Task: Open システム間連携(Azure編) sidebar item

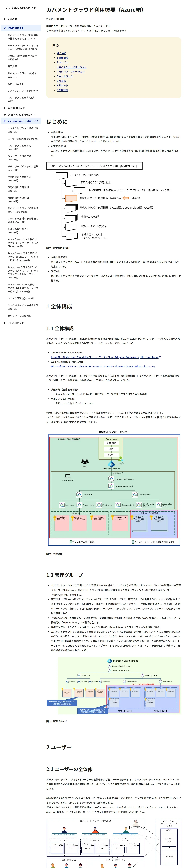Action: click(x=21, y=299)
